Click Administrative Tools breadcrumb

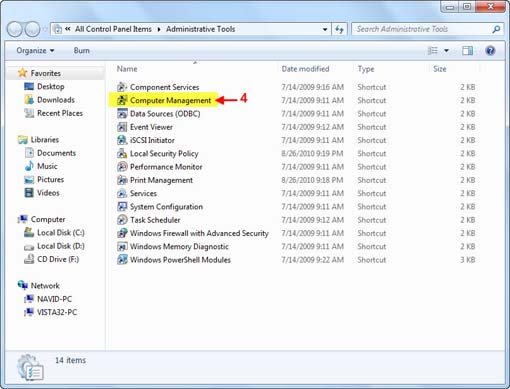(x=200, y=29)
